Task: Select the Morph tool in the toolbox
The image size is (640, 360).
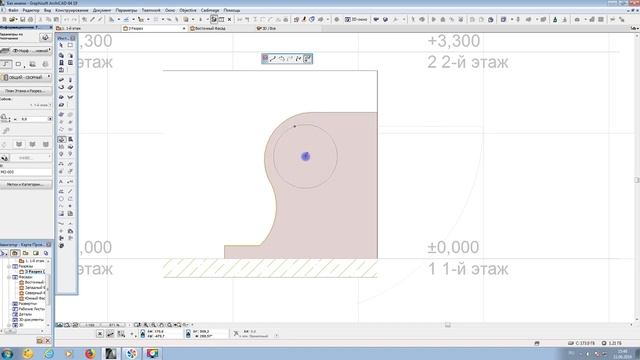Action: click(61, 139)
